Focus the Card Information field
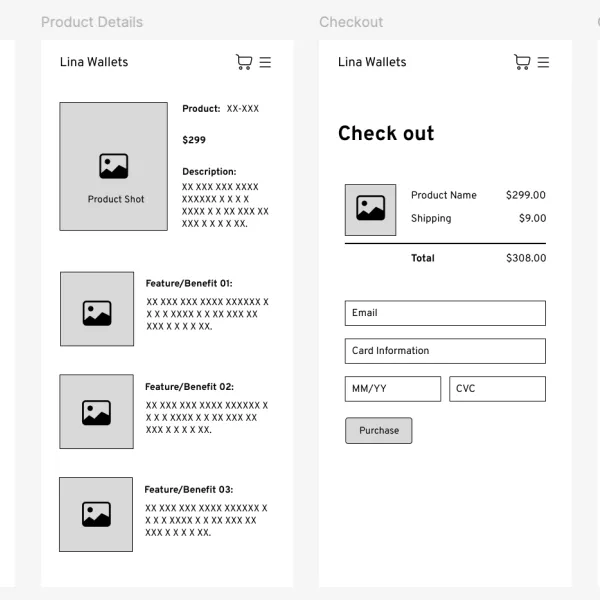Viewport: 600px width, 600px height. (445, 351)
